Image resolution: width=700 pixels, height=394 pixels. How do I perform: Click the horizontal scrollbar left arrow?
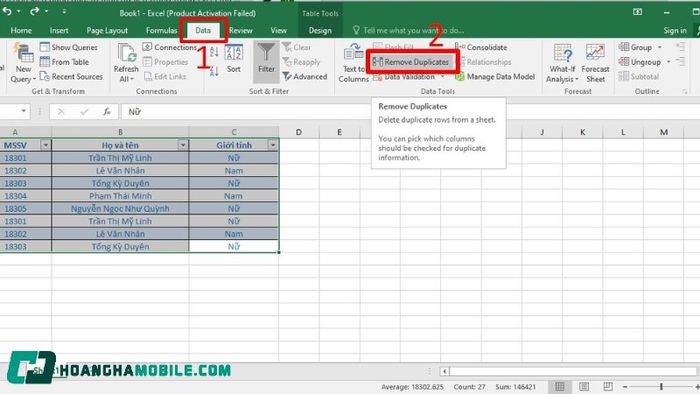(445, 371)
